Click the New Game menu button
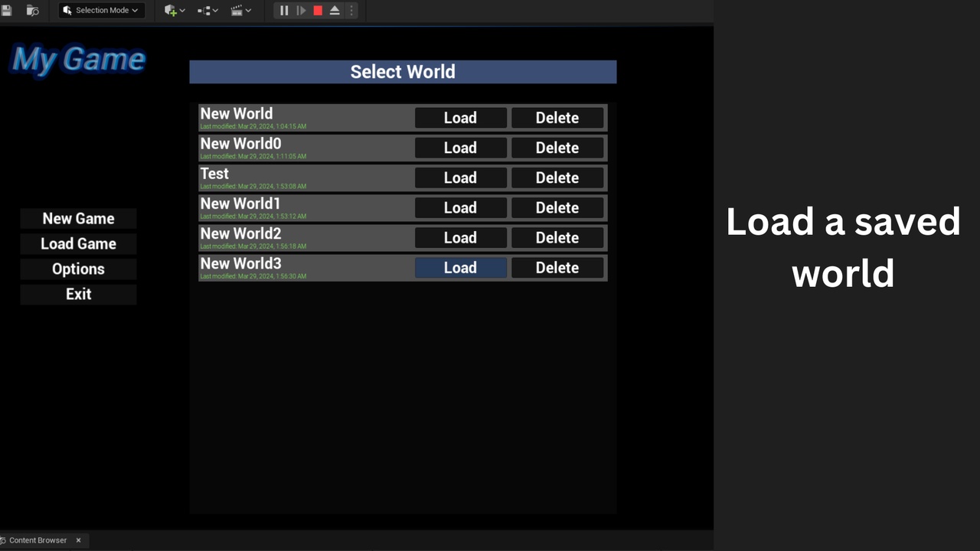This screenshot has height=551, width=980. click(x=78, y=219)
